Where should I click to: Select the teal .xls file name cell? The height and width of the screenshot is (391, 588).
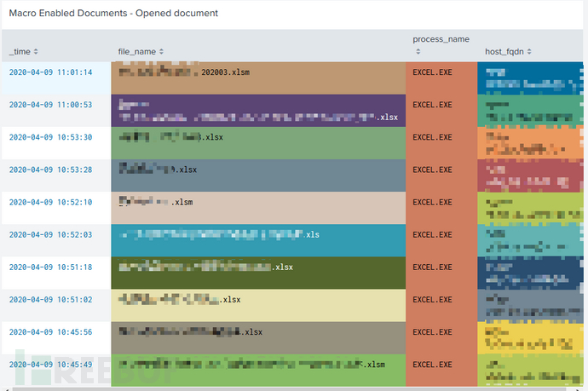click(258, 240)
